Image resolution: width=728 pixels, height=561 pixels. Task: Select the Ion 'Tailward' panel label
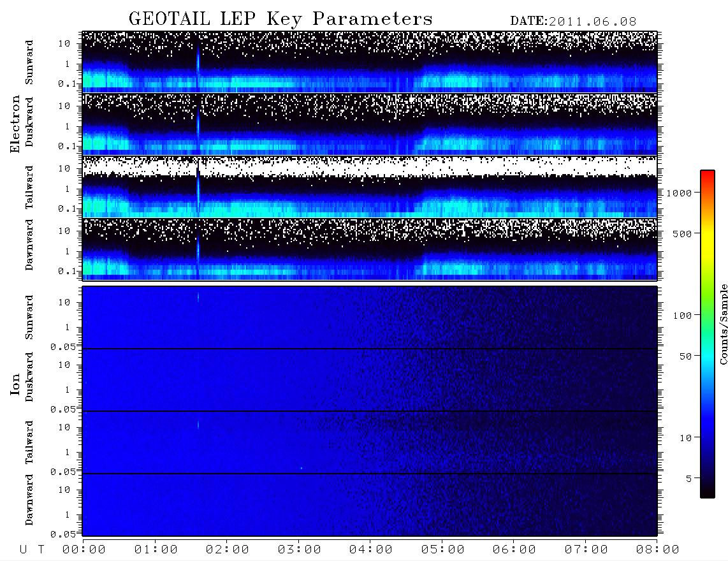tap(29, 442)
